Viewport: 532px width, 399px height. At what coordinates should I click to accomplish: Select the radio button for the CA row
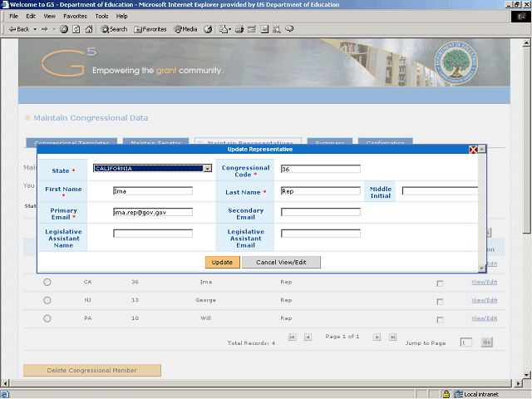pos(47,282)
